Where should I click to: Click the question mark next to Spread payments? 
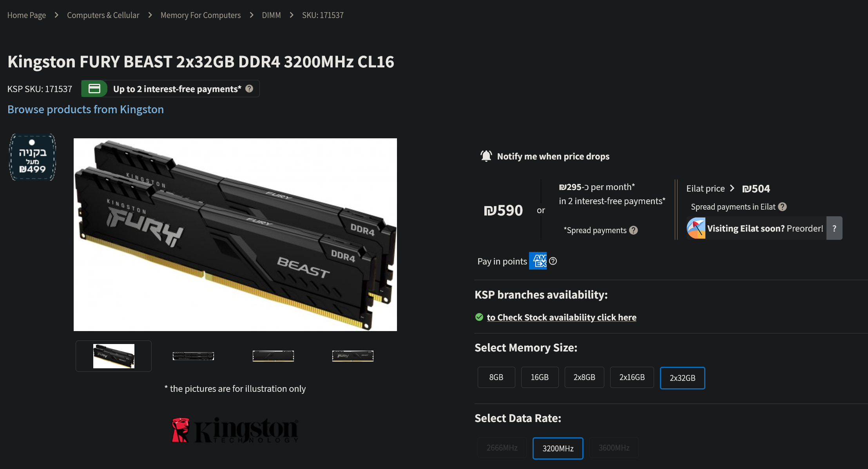pos(633,230)
